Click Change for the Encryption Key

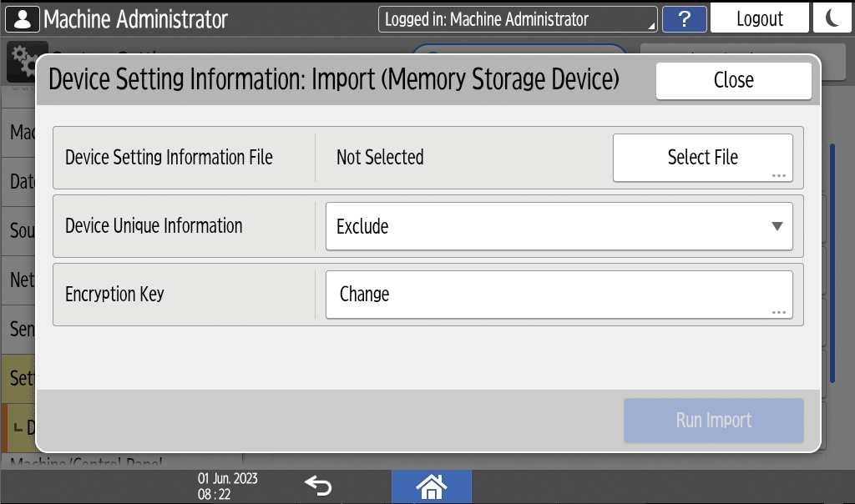558,295
